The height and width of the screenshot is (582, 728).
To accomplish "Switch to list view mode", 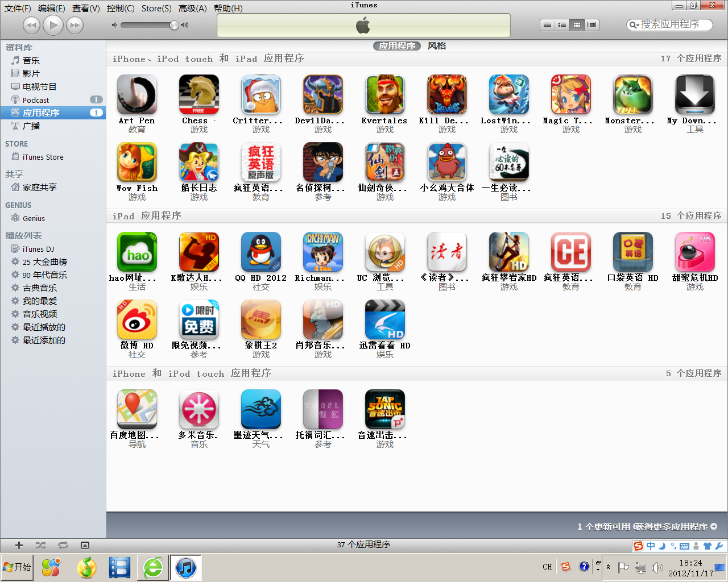I will coord(547,24).
